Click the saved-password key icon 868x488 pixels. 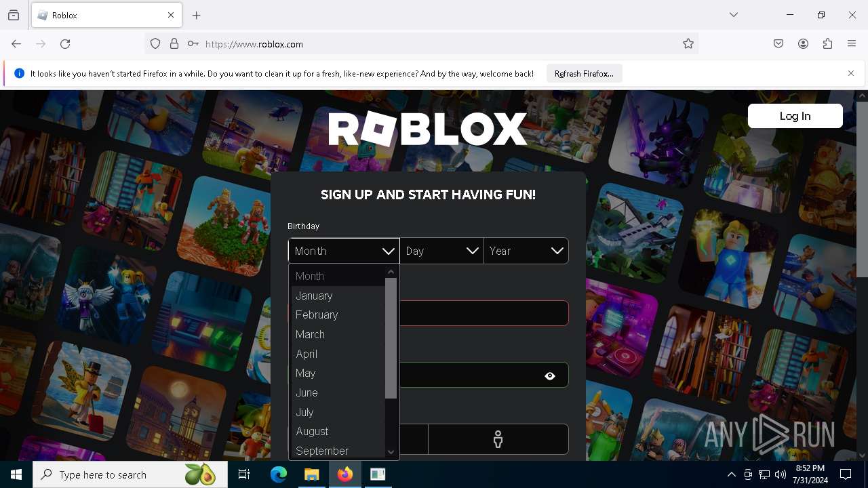193,44
